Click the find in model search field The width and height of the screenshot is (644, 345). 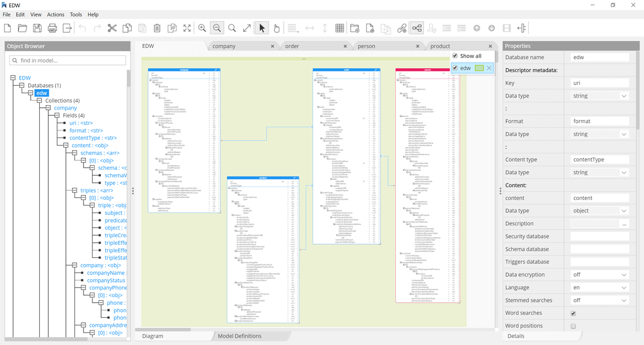coord(67,60)
